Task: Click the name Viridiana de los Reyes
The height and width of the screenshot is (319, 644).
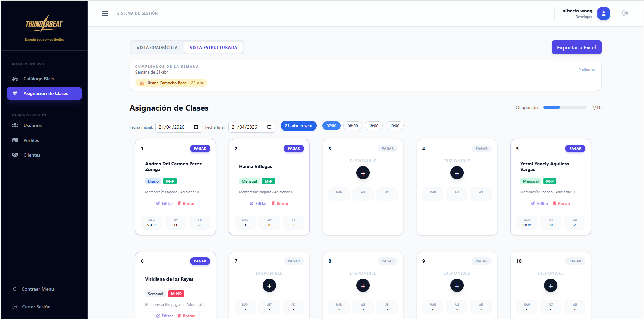Action: point(169,279)
